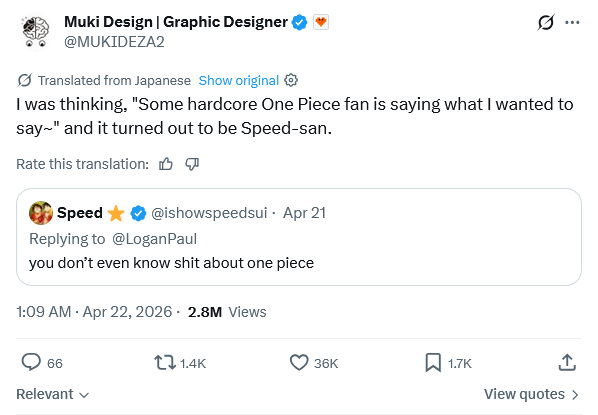
Task: Open View quotes chevron link
Action: (x=531, y=394)
